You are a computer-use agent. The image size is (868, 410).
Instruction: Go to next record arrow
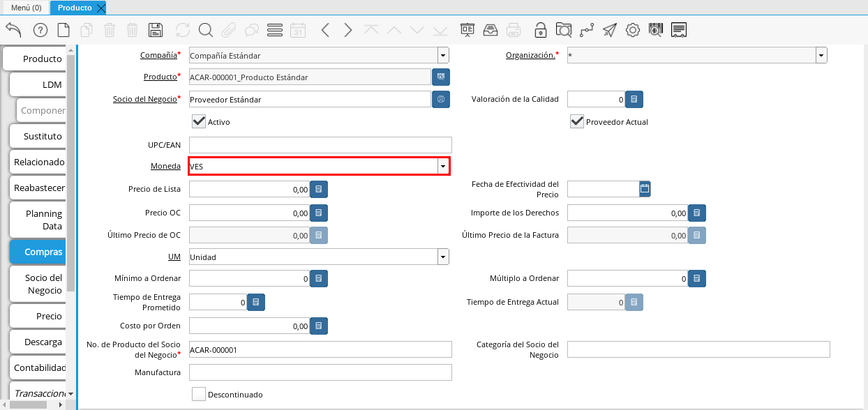tap(347, 30)
